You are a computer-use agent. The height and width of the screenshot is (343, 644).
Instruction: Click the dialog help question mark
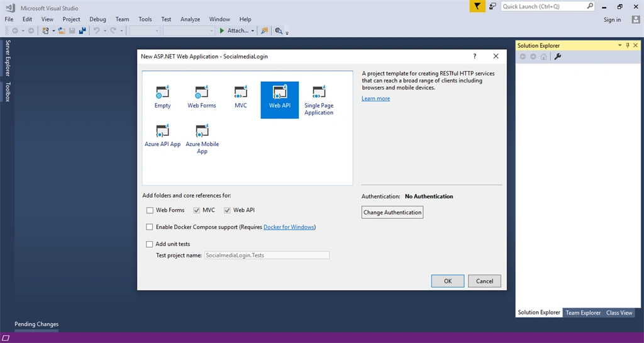click(474, 56)
